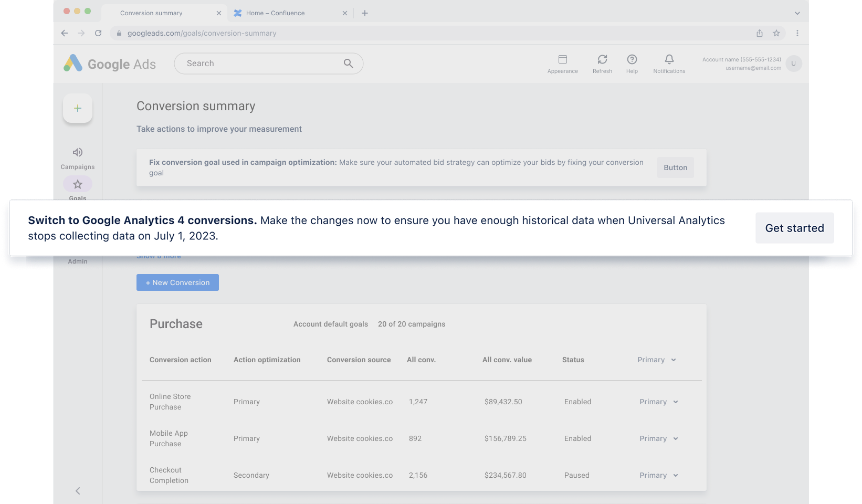Switch to the Home – Confluence tab
Viewport: 862px width, 504px height.
[x=291, y=13]
